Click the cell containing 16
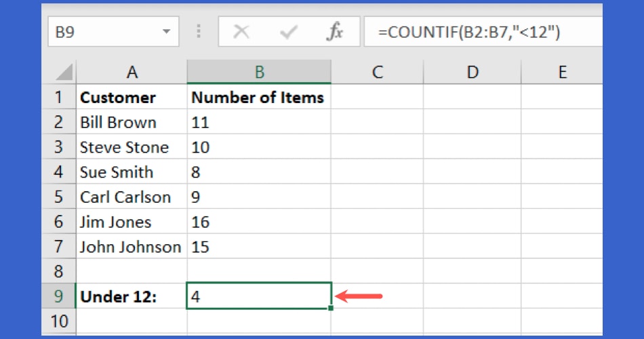644x339 pixels. pyautogui.click(x=259, y=222)
